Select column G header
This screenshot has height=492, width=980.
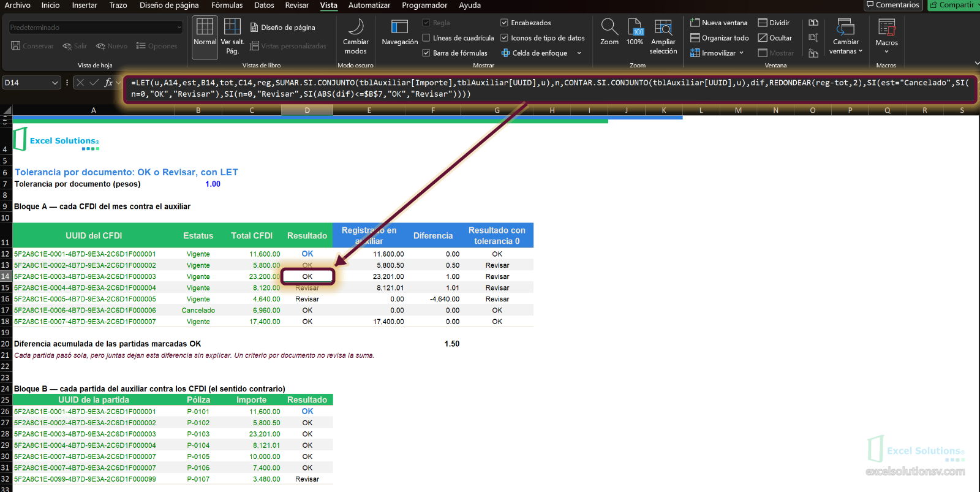497,110
